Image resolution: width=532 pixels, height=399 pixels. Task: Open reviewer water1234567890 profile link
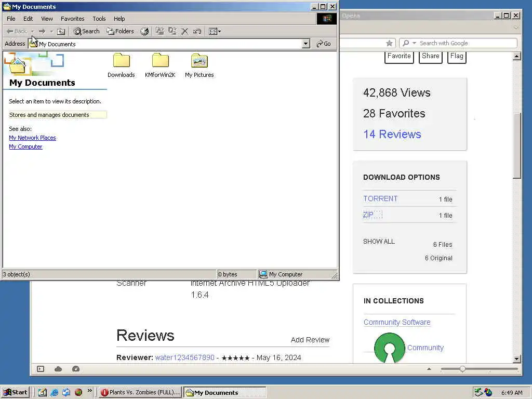pos(184,357)
